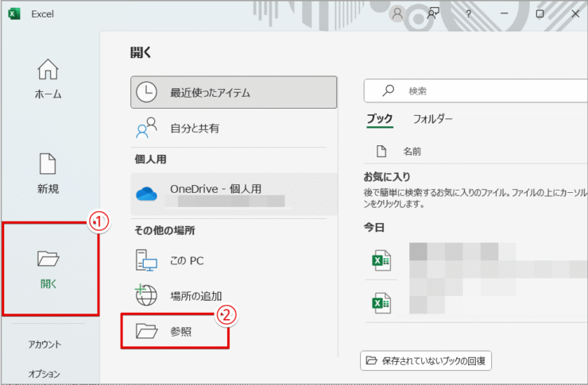Click the magnifier search icon
Viewport: 588px width, 385px height.
click(388, 90)
